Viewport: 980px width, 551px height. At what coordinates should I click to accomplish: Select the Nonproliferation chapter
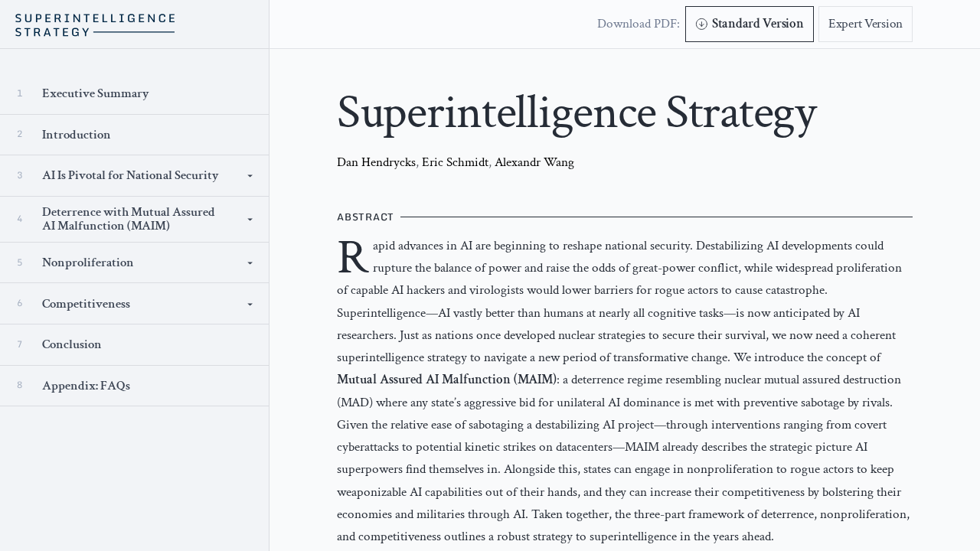[87, 262]
